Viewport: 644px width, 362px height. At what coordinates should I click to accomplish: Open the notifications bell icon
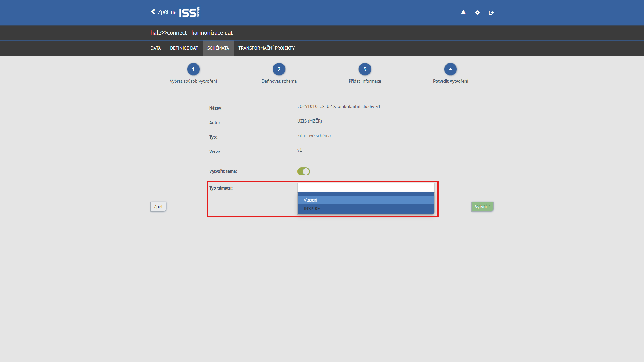pyautogui.click(x=463, y=13)
